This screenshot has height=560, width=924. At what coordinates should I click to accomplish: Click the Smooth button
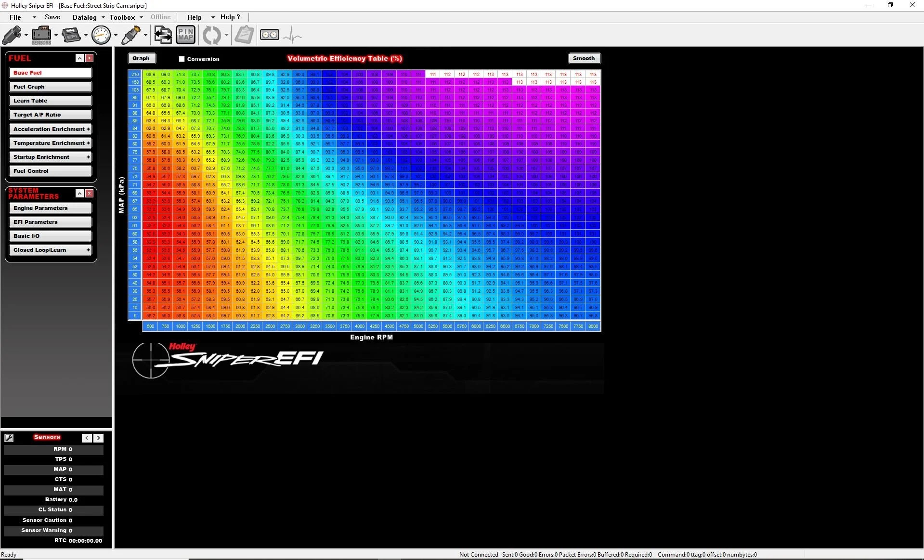click(x=584, y=58)
